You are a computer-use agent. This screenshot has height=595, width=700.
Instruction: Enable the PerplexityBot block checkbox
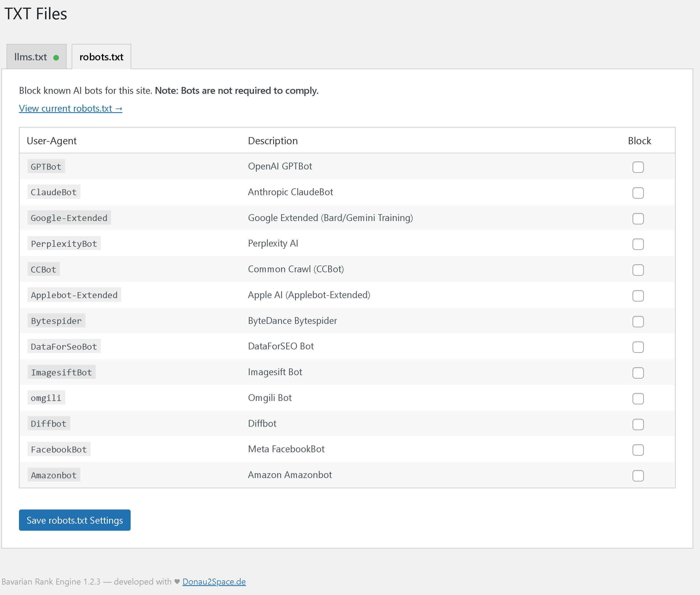point(638,244)
